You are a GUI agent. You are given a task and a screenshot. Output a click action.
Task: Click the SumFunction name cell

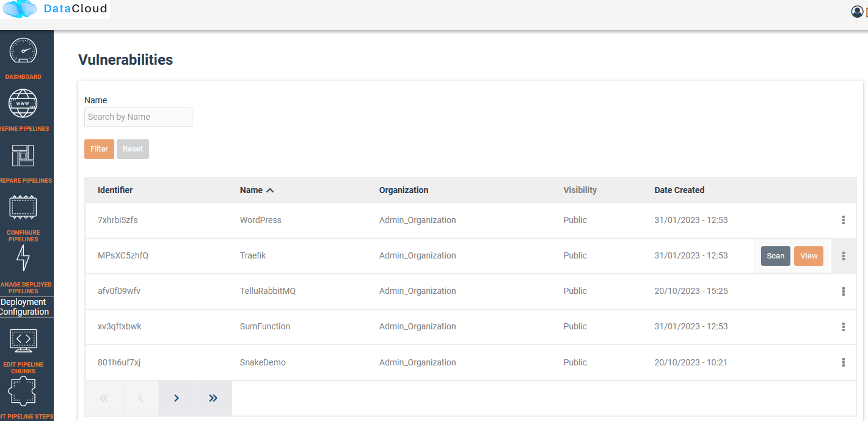(x=265, y=326)
